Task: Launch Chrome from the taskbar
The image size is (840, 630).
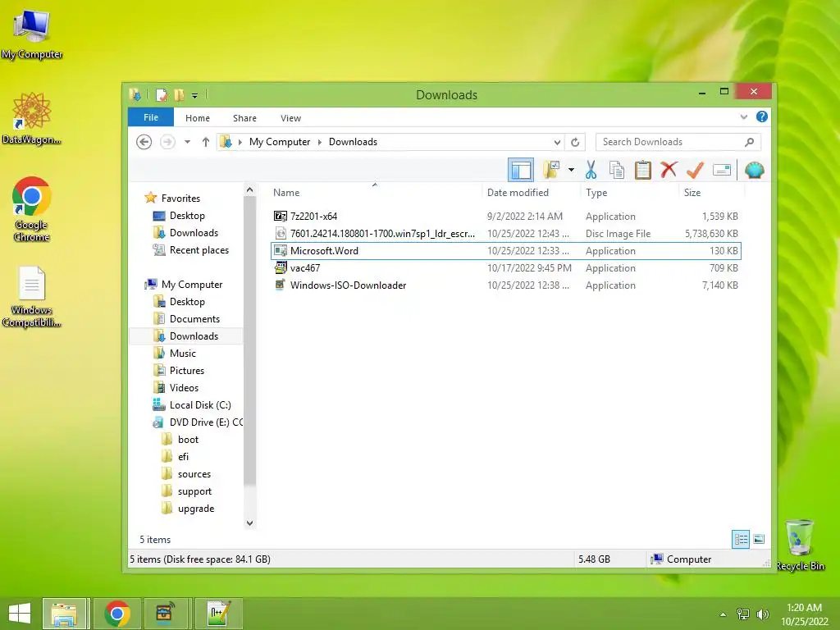Action: pos(117,614)
